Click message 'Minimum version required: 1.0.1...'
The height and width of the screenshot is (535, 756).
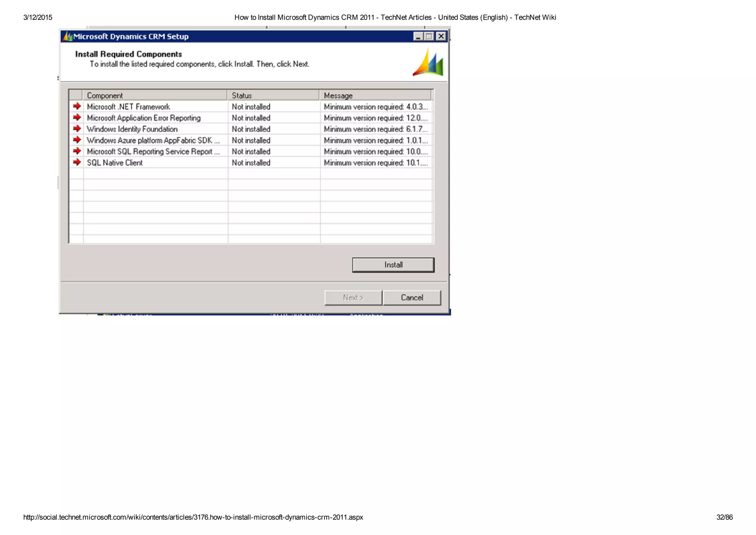coord(376,140)
